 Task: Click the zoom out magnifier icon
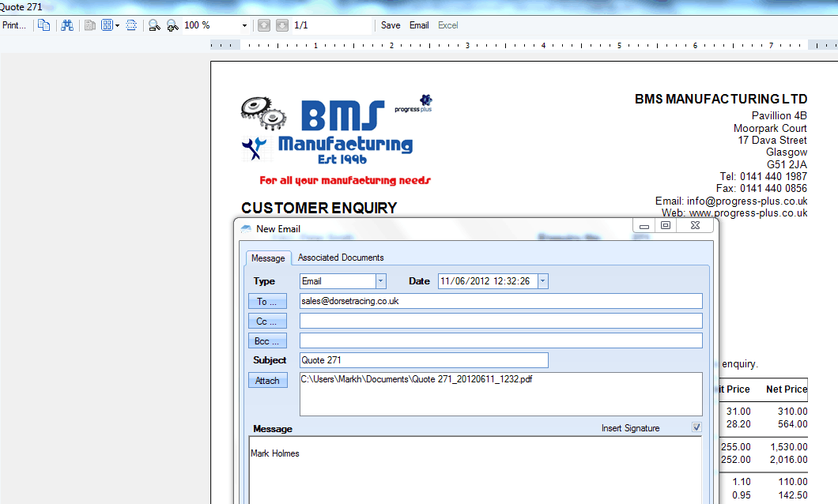coord(155,25)
